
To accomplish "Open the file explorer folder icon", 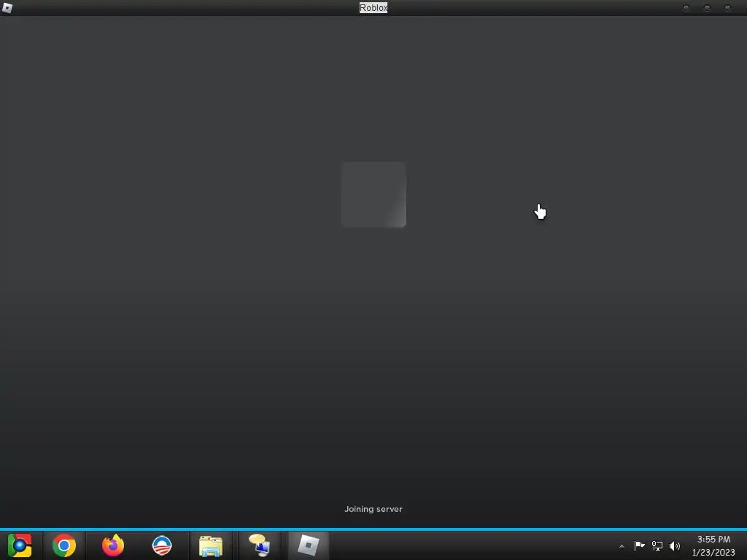I will [x=211, y=545].
